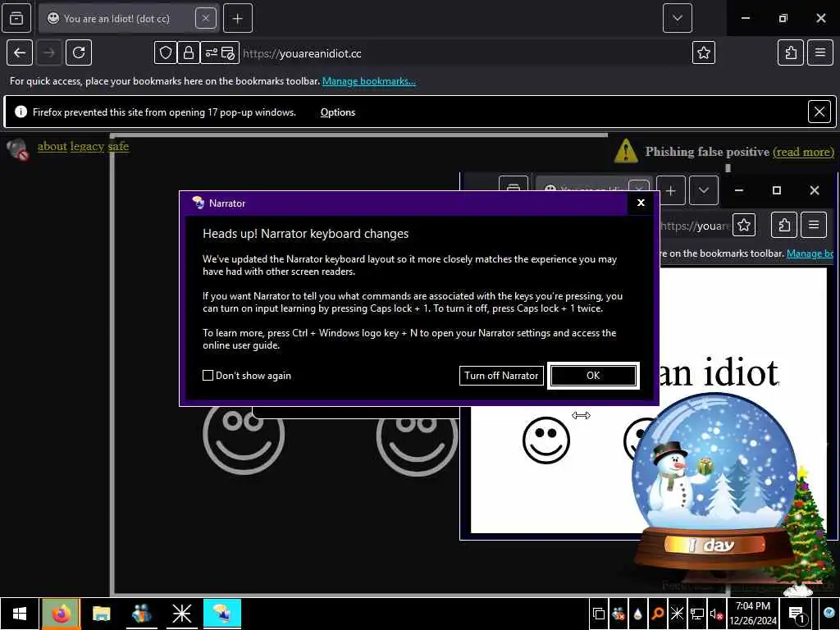Viewport: 840px width, 630px height.
Task: Open the main window application menu
Action: pos(820,52)
